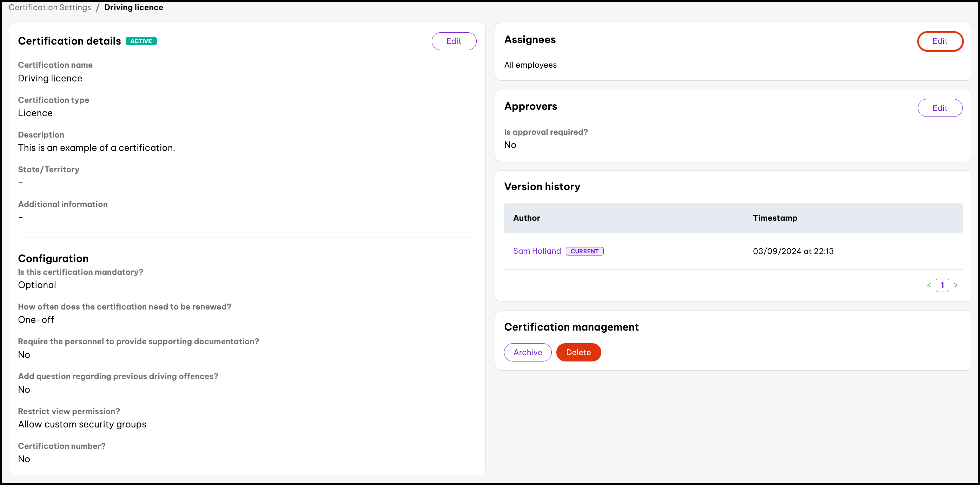
Task: Click the CURRENT version badge
Action: tap(584, 251)
